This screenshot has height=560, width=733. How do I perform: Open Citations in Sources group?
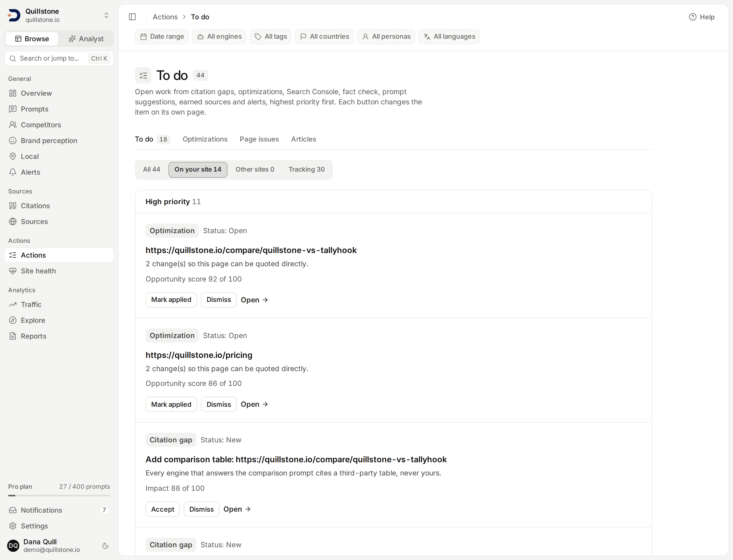(x=59, y=206)
